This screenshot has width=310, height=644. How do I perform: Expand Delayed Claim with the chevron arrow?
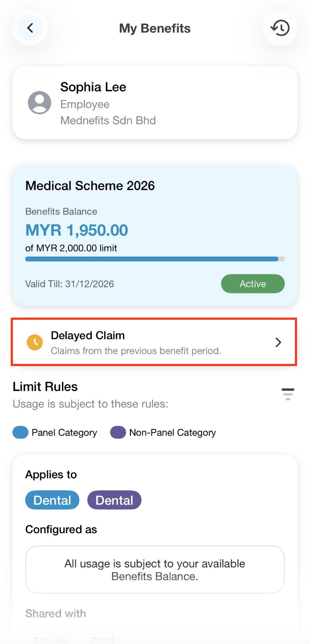click(x=278, y=342)
